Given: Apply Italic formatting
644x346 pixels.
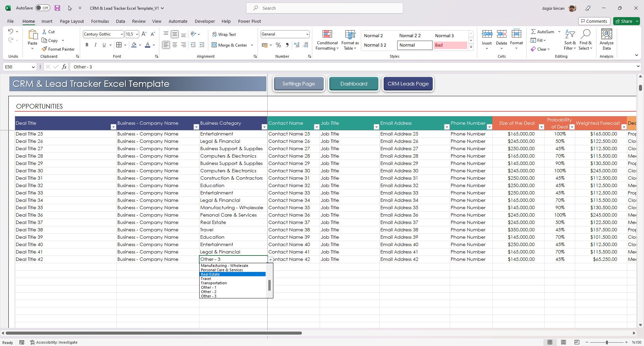Looking at the screenshot, I should 95,45.
